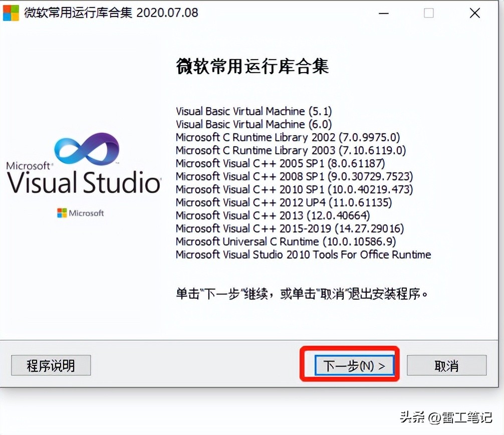
Task: Click the 取消 button to cancel installation
Action: [446, 365]
